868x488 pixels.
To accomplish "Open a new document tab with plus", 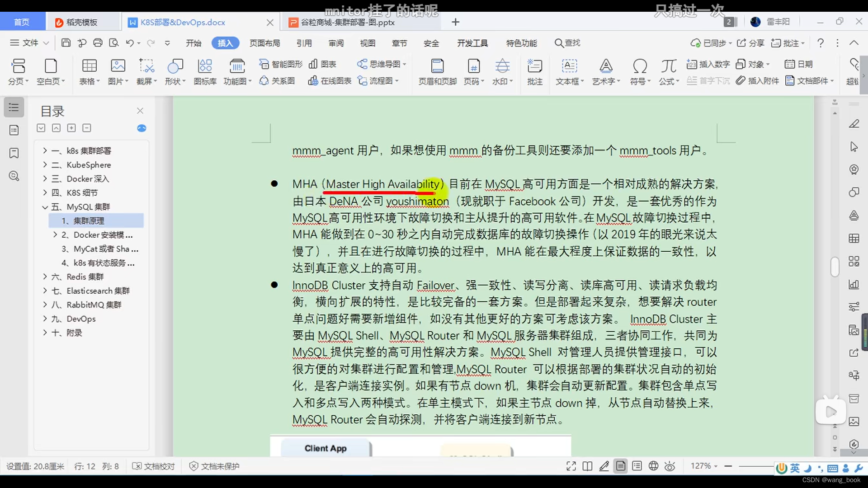I will pyautogui.click(x=456, y=22).
